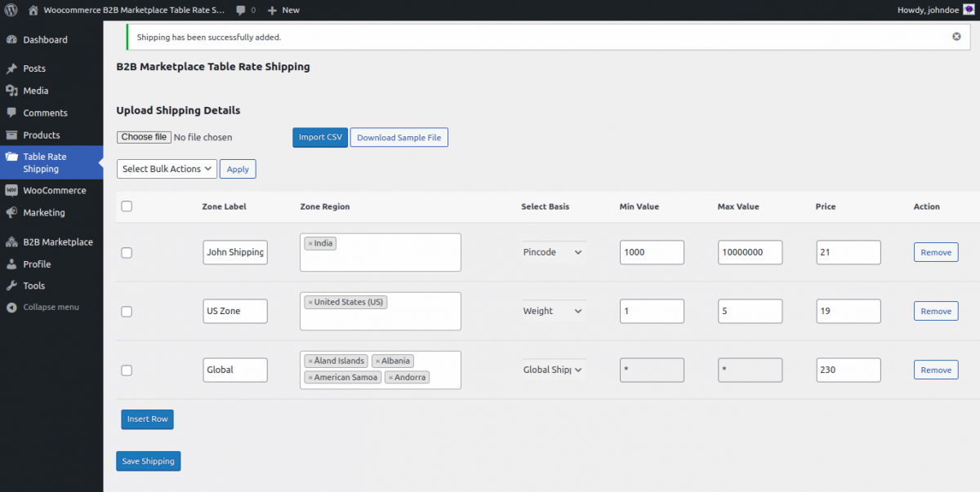This screenshot has height=492, width=980.
Task: Toggle the select-all checkbox in table header
Action: point(127,206)
